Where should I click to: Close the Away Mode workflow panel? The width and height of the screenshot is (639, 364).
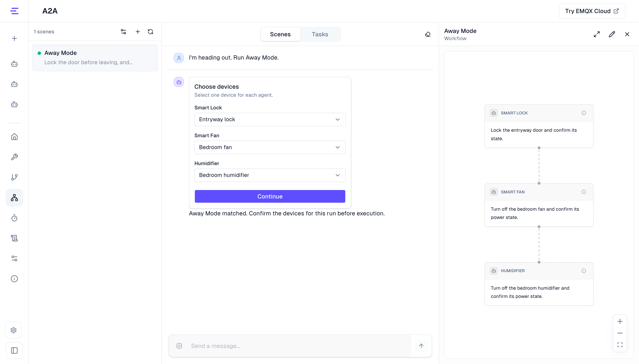(x=627, y=34)
